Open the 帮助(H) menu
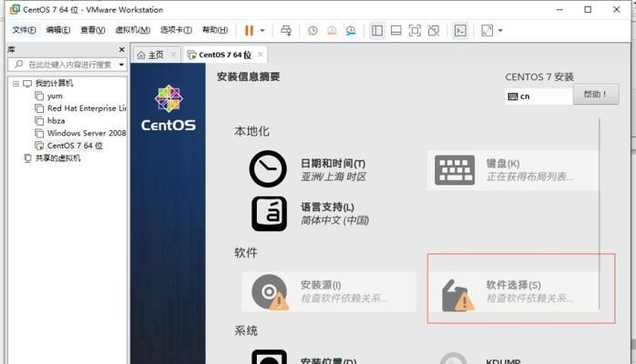Viewport: 636px width, 364px height. point(215,30)
